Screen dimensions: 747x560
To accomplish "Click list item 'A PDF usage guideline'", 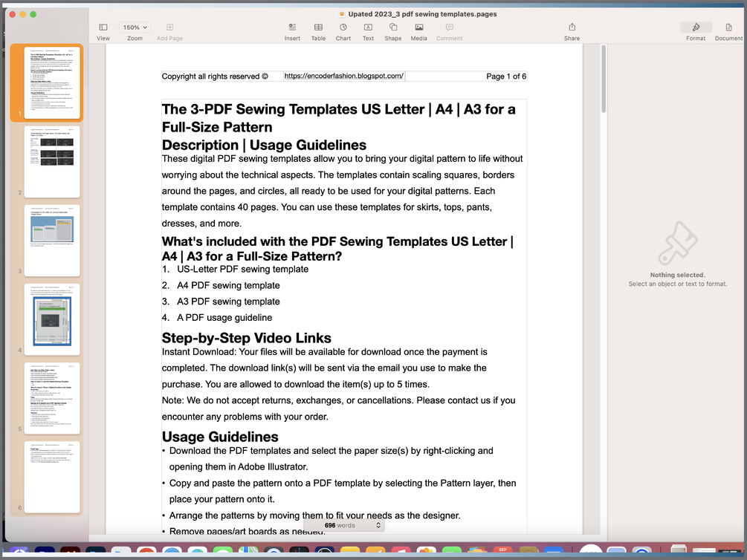I will point(224,318).
